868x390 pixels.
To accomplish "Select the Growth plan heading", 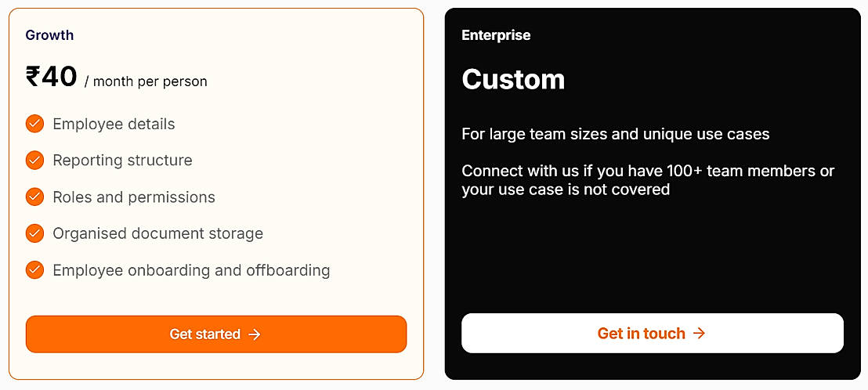I will pos(49,35).
